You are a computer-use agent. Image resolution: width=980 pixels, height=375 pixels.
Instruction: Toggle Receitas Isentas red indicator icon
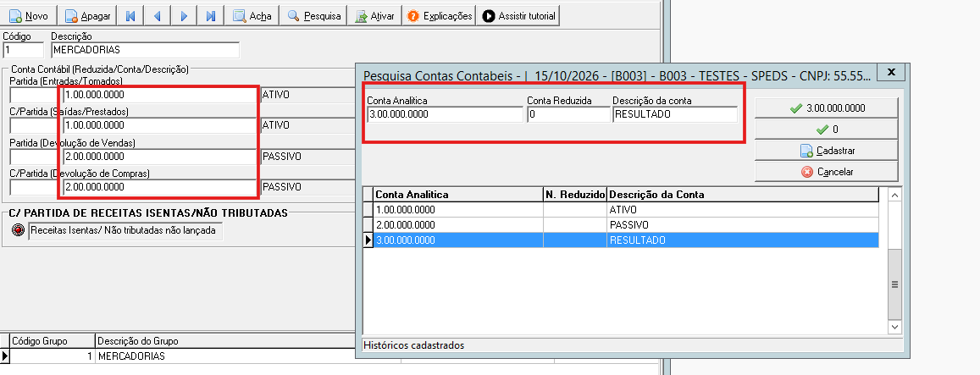tap(19, 230)
